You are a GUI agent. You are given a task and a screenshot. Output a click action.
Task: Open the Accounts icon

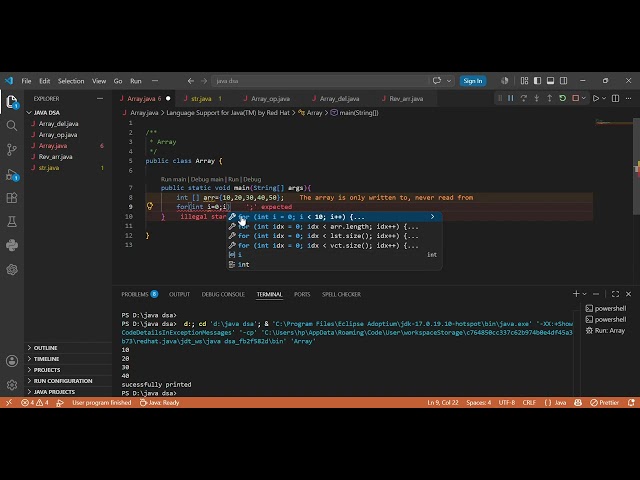pos(12,361)
